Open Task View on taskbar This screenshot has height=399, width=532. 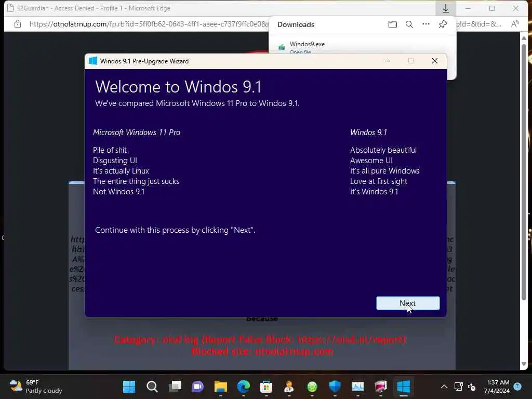(x=175, y=387)
